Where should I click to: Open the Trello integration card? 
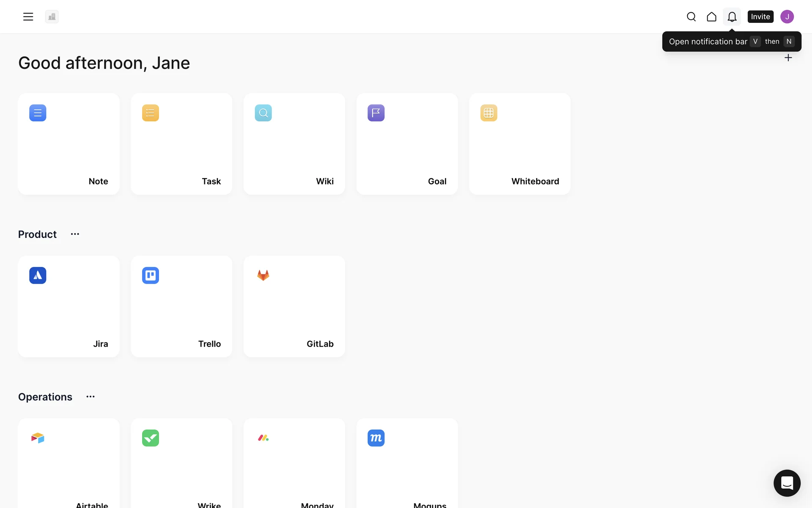click(181, 306)
